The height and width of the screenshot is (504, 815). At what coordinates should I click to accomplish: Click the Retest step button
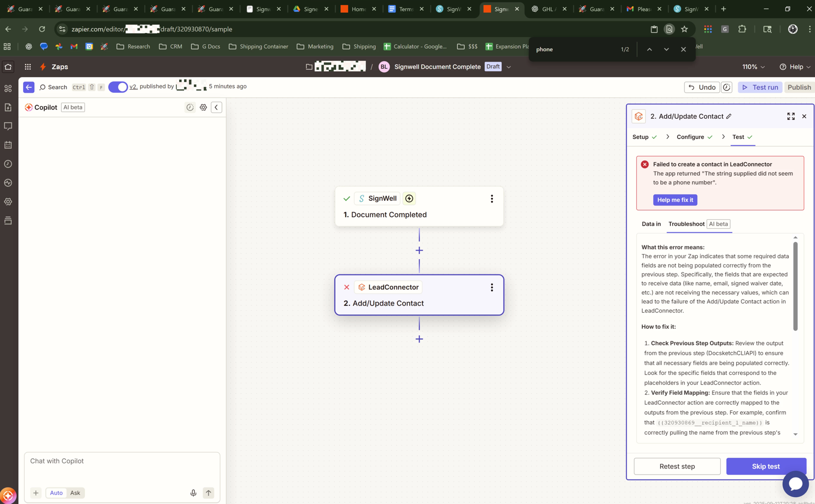(x=677, y=466)
